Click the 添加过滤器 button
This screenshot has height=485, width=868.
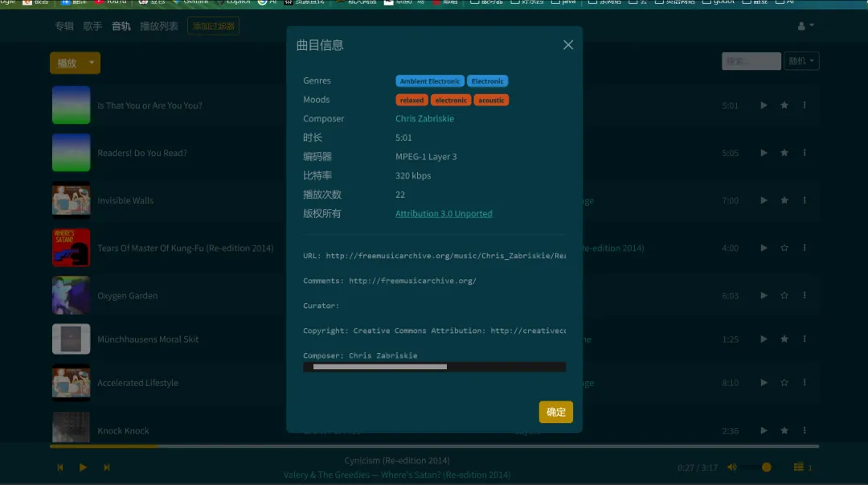[213, 26]
